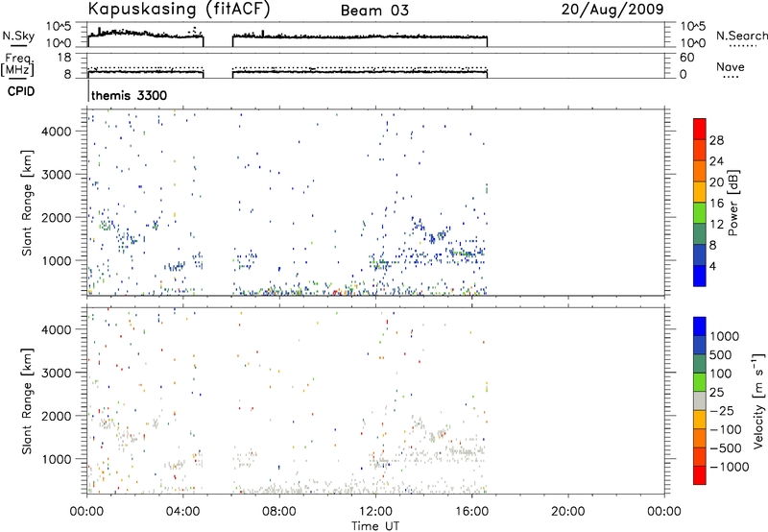Click the '1000' velocity scale value
The image size is (768, 532).
[725, 336]
